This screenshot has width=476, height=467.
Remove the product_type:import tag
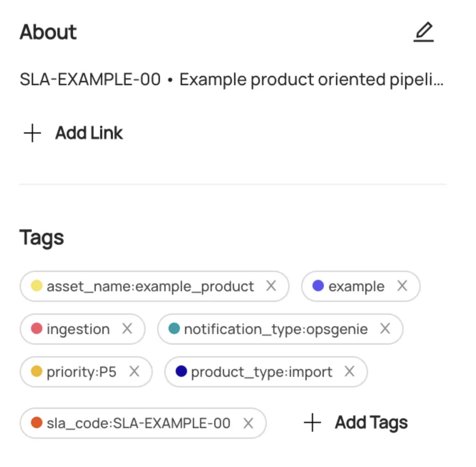click(350, 372)
